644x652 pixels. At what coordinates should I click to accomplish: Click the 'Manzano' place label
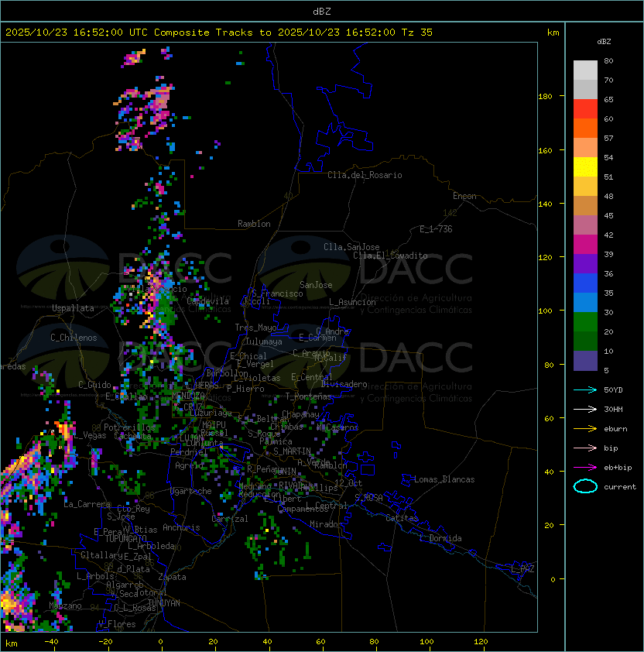pos(65,606)
